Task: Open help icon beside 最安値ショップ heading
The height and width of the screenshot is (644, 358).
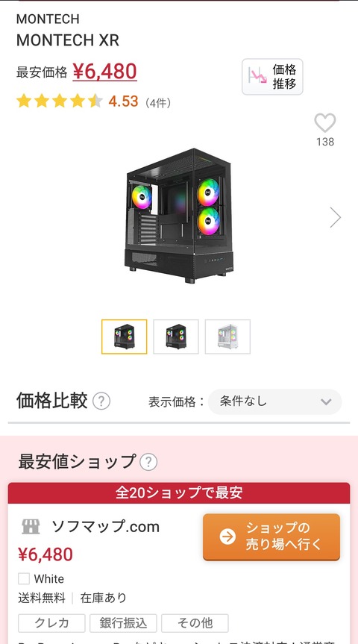Action: 148,462
